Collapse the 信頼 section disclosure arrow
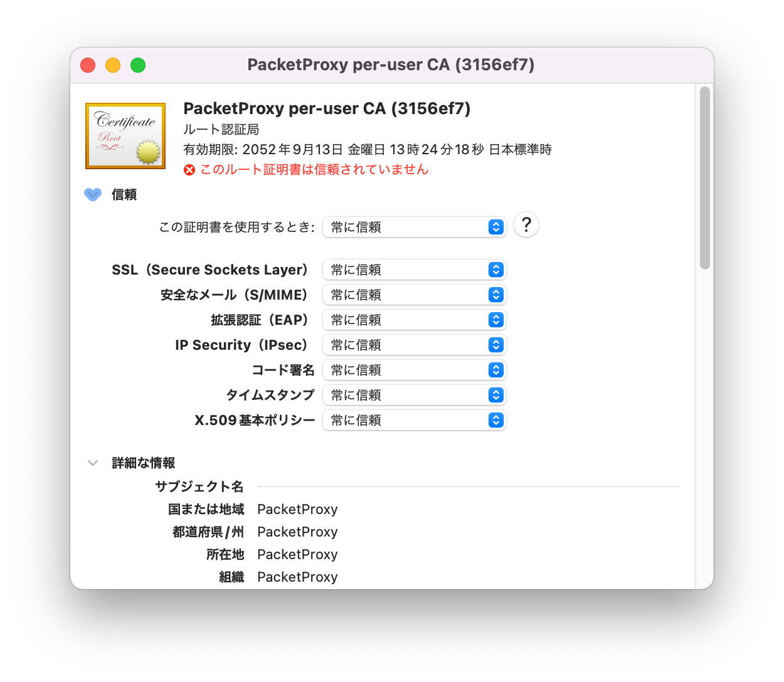 click(93, 195)
